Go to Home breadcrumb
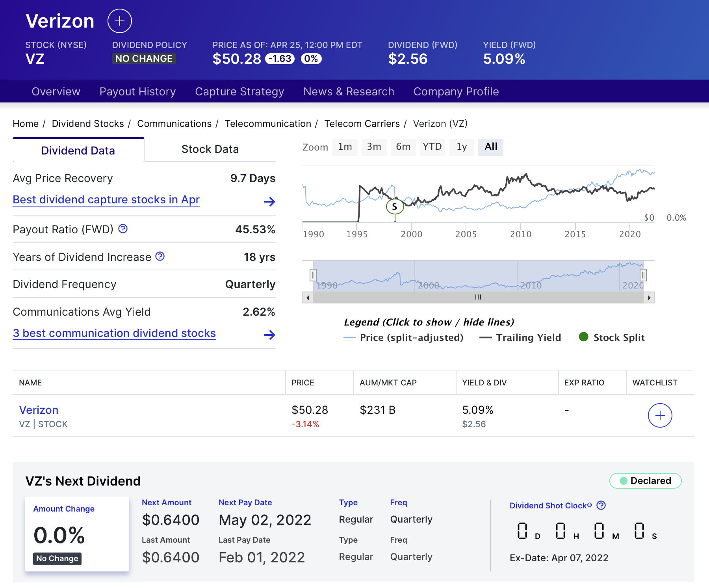709x588 pixels. tap(26, 124)
